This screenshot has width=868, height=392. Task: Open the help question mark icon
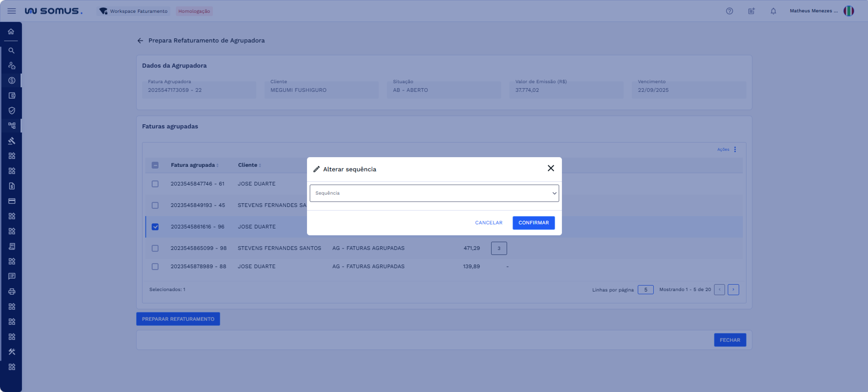tap(729, 11)
